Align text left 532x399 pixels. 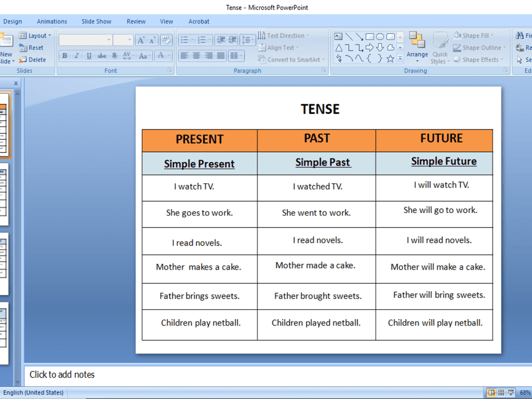[184, 56]
